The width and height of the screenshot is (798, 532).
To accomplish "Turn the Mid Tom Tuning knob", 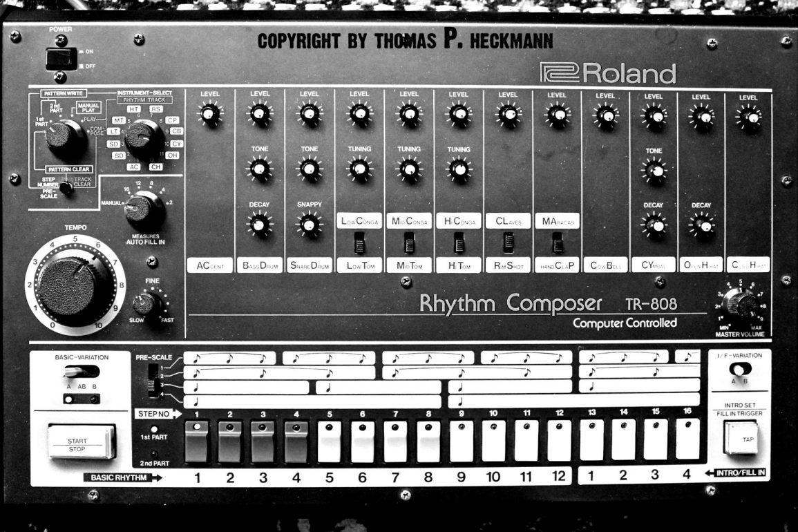I will [408, 169].
